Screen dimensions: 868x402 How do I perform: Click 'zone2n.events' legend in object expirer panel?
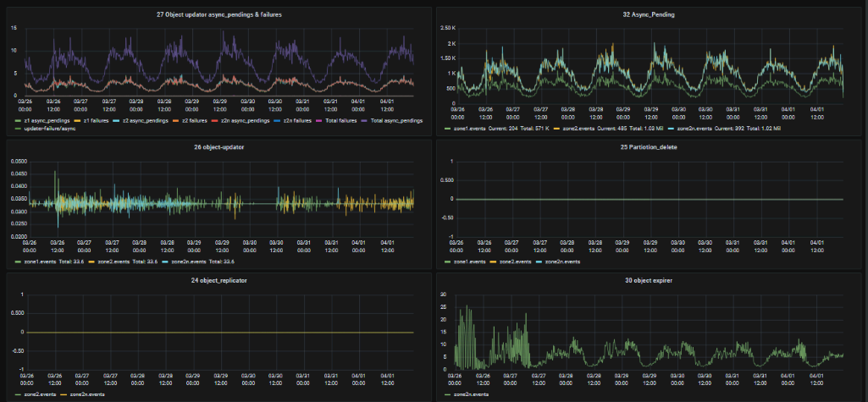[x=471, y=394]
